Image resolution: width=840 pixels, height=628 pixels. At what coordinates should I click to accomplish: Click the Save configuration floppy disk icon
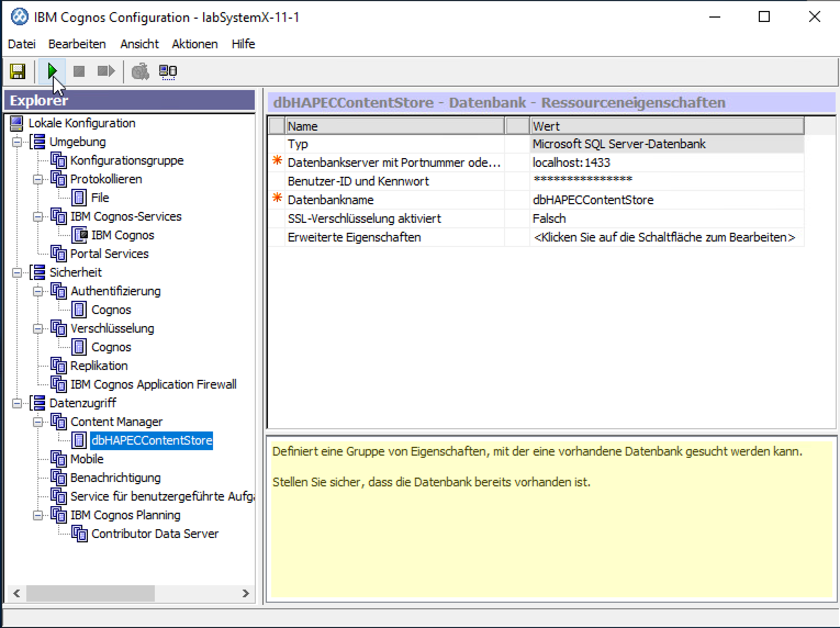pos(18,71)
